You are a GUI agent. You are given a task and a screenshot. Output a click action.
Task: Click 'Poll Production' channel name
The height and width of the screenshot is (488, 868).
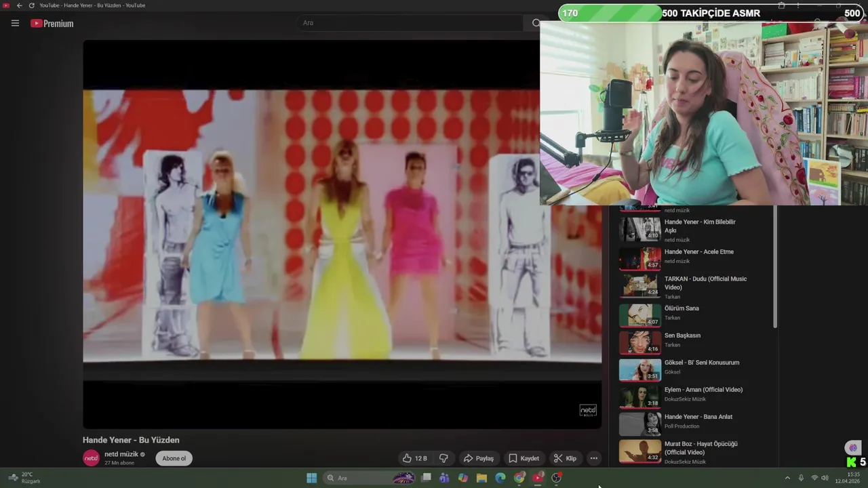(682, 426)
